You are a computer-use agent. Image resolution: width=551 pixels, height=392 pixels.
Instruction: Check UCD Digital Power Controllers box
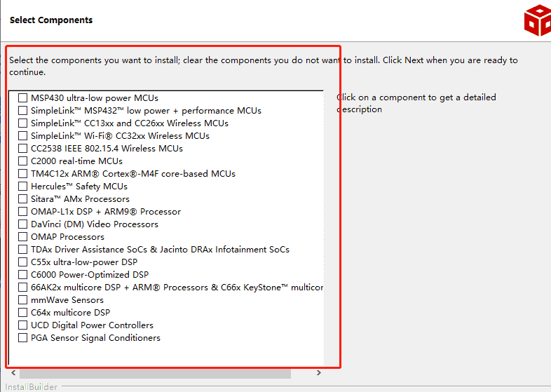pyautogui.click(x=23, y=325)
